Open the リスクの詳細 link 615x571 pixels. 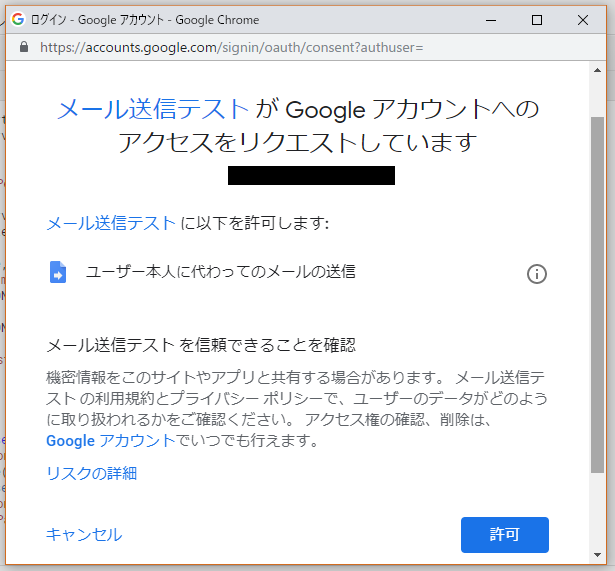[91, 473]
